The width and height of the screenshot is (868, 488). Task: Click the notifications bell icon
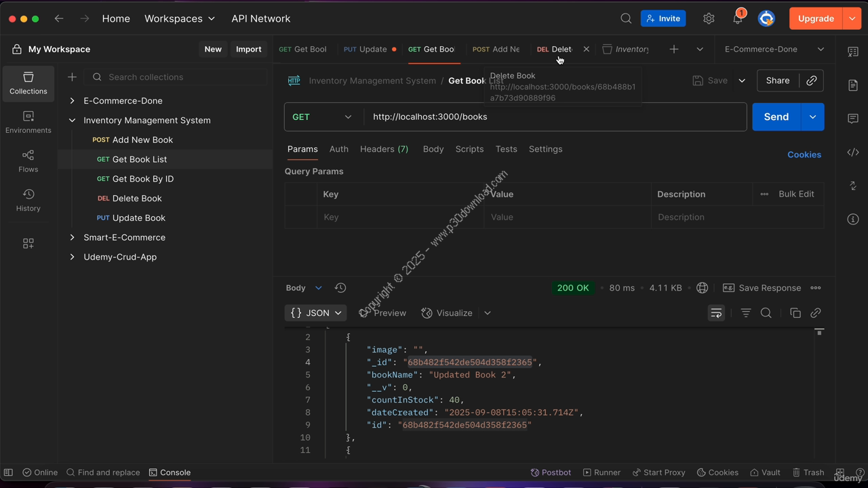(737, 19)
